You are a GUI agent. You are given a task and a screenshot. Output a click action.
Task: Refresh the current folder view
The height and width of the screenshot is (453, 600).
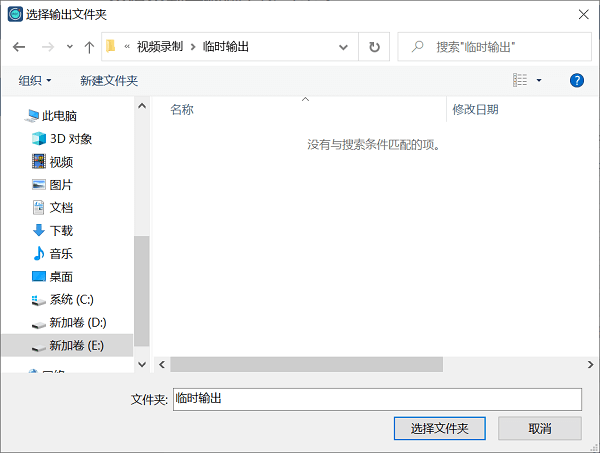coord(374,47)
